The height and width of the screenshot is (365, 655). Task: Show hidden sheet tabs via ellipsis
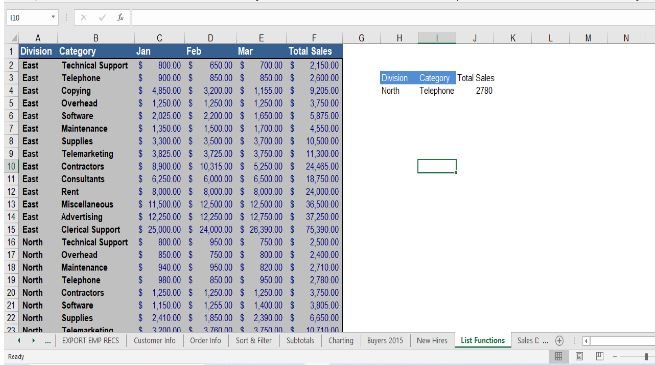(48, 341)
